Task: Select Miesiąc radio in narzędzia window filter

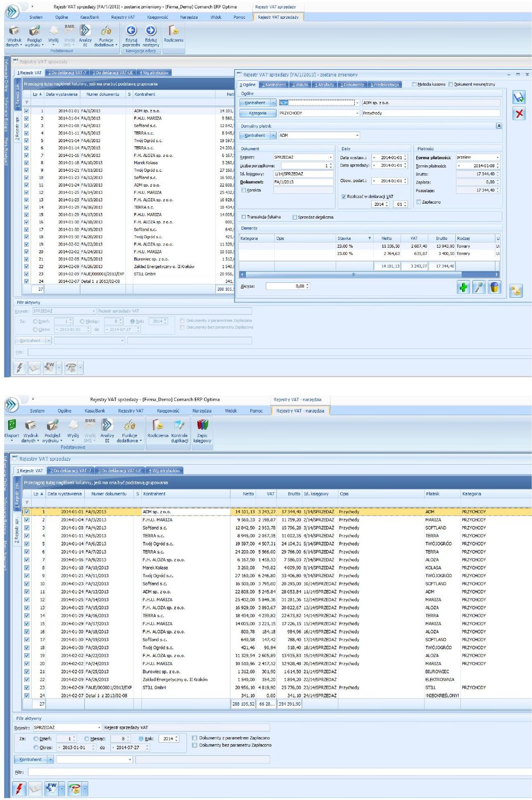Action: pyautogui.click(x=87, y=738)
